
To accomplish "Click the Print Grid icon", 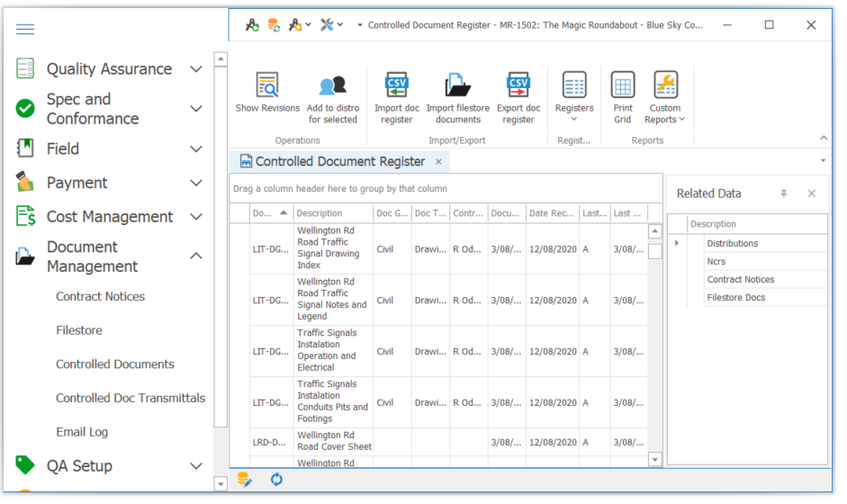I will 622,85.
